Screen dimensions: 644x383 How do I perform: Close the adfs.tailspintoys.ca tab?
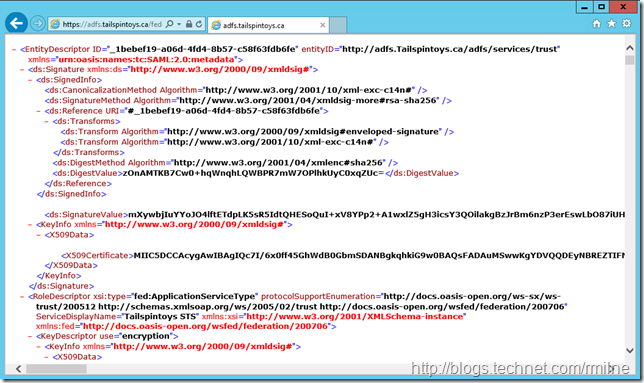coord(322,25)
